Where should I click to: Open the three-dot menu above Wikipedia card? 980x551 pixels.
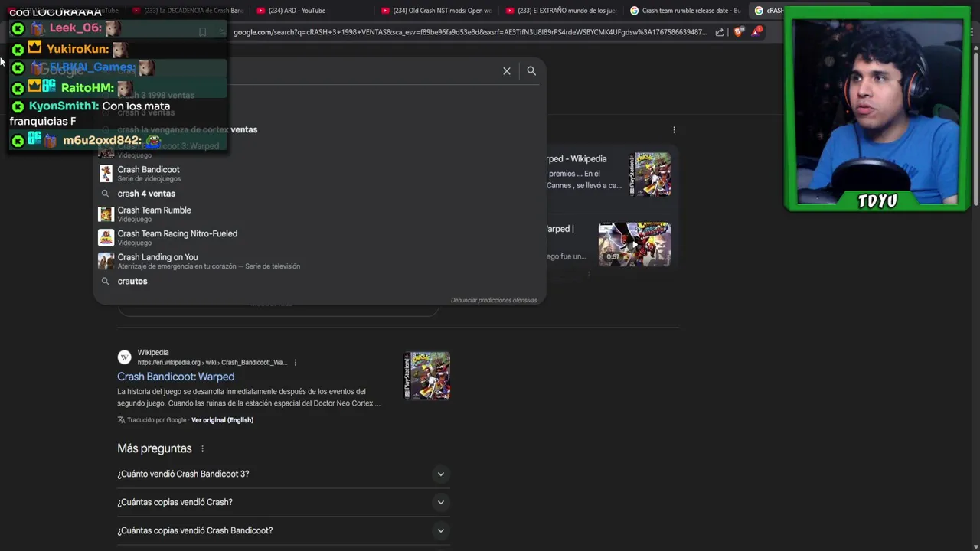coord(674,130)
